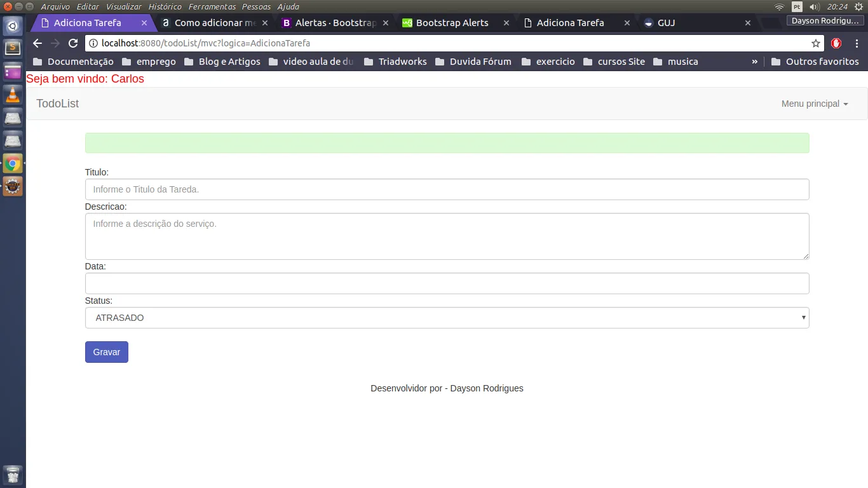The image size is (868, 488).
Task: Show hidden bookmarks via the double chevron
Action: pos(754,62)
